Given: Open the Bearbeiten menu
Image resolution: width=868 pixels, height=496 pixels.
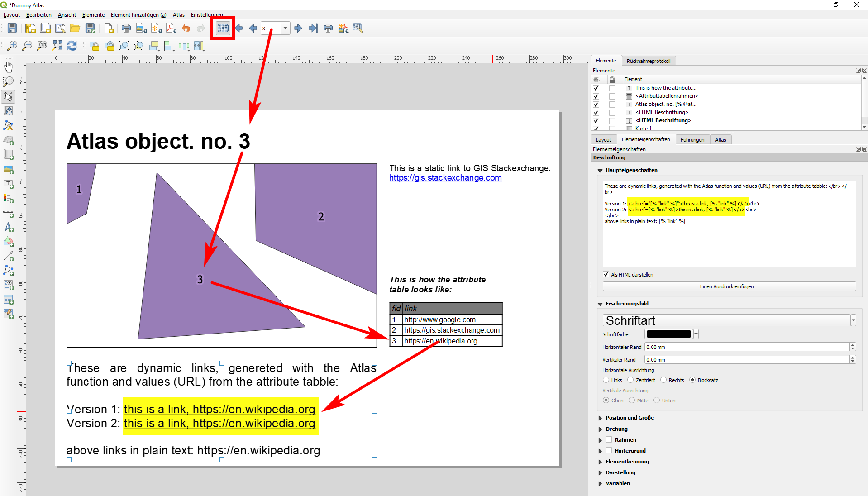Looking at the screenshot, I should 38,15.
